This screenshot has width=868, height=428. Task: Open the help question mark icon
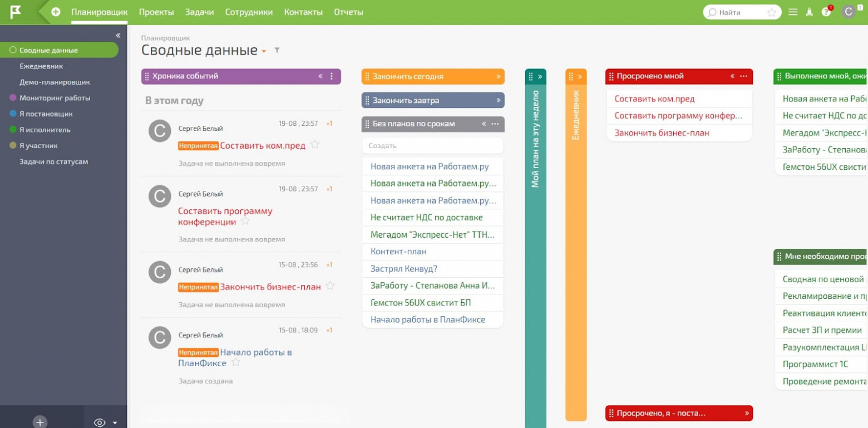pyautogui.click(x=826, y=12)
